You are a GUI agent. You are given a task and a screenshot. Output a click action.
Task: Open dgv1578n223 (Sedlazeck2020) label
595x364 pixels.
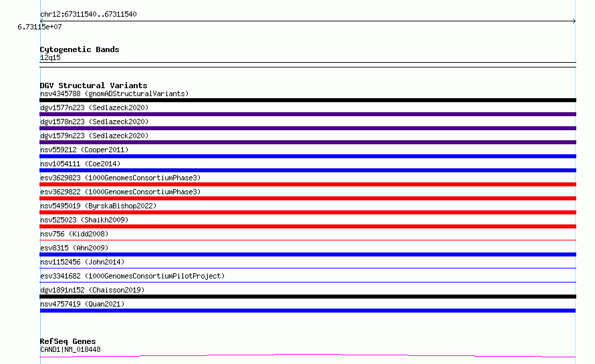(94, 122)
